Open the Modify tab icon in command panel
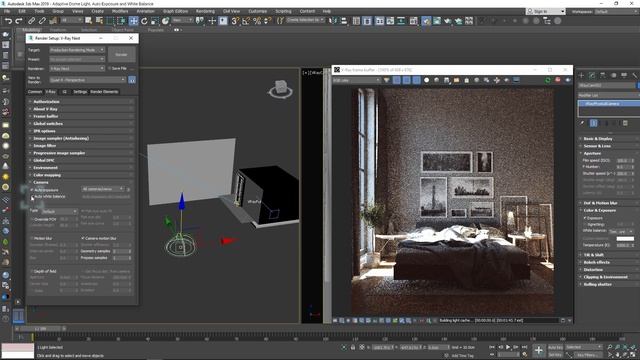 [x=592, y=75]
